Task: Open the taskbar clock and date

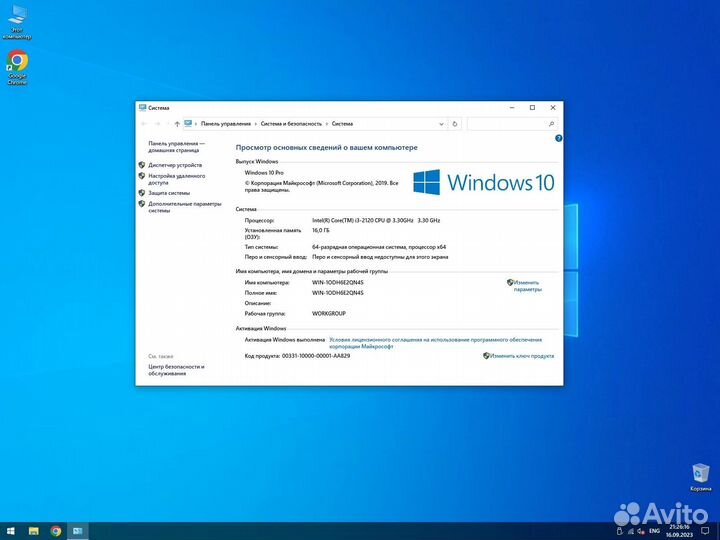Action: tap(679, 531)
